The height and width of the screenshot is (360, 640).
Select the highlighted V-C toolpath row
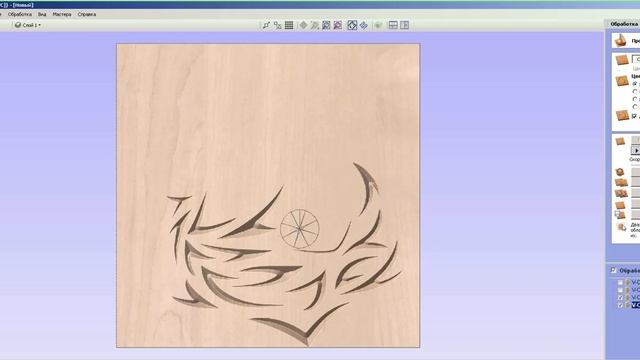636,305
